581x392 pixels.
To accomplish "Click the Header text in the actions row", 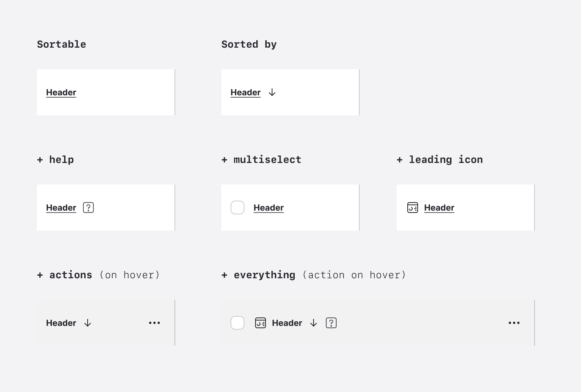I will (61, 323).
